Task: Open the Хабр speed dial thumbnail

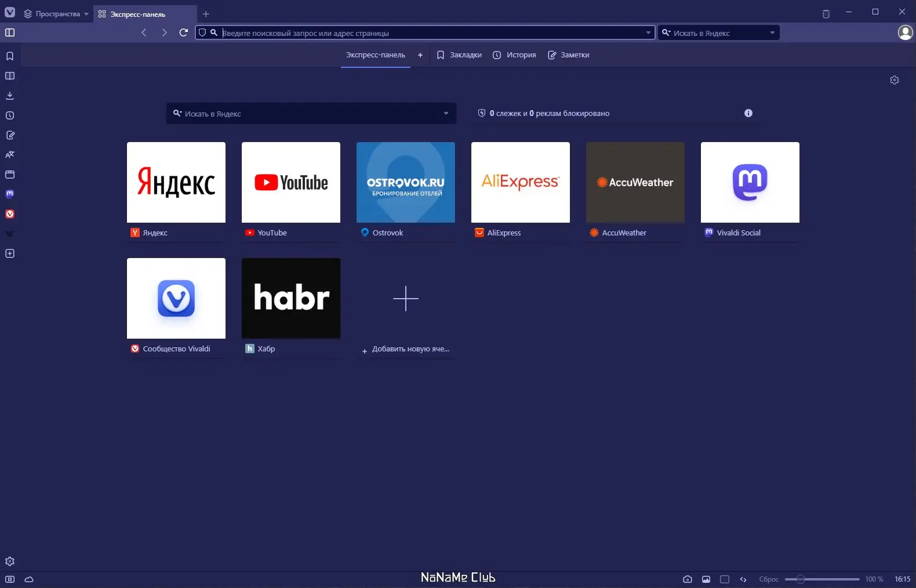Action: tap(291, 298)
